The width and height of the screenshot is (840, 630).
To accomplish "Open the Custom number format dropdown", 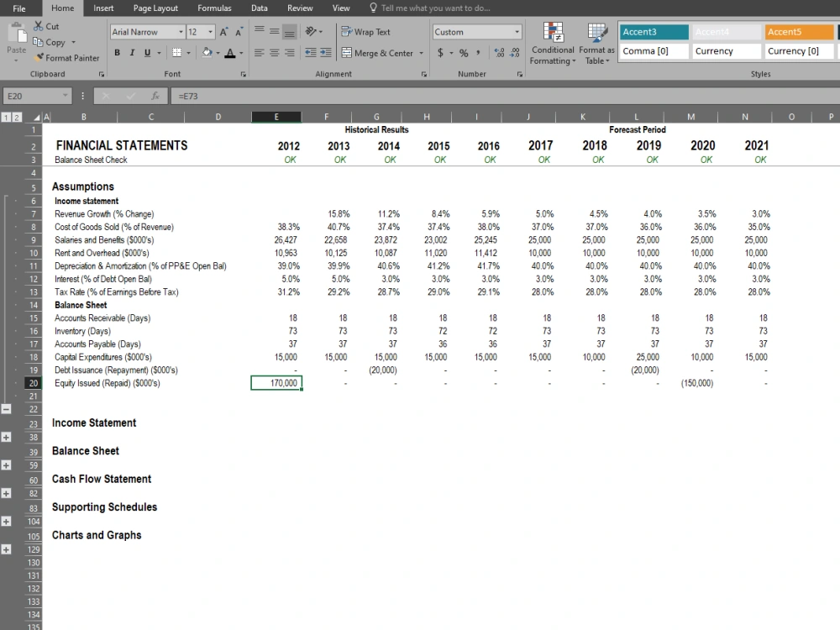I will pos(515,31).
